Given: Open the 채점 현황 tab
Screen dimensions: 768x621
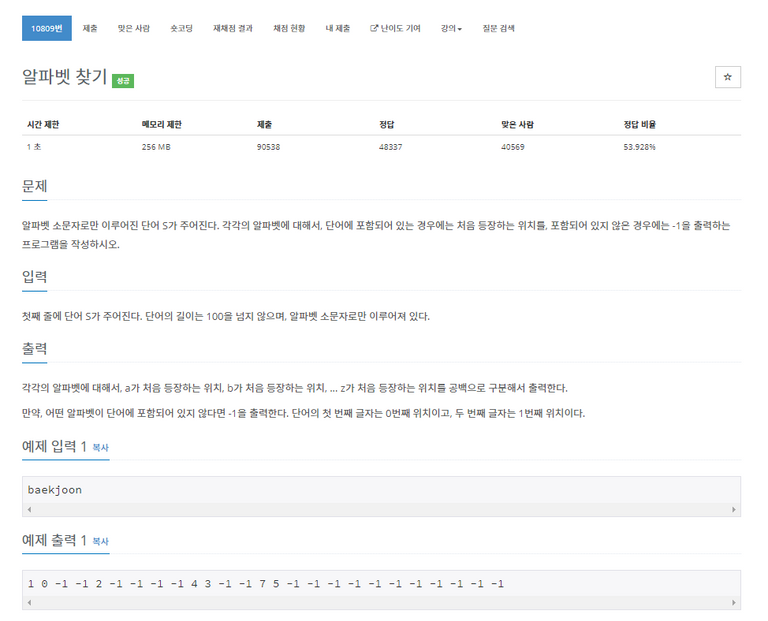Looking at the screenshot, I should pos(289,28).
